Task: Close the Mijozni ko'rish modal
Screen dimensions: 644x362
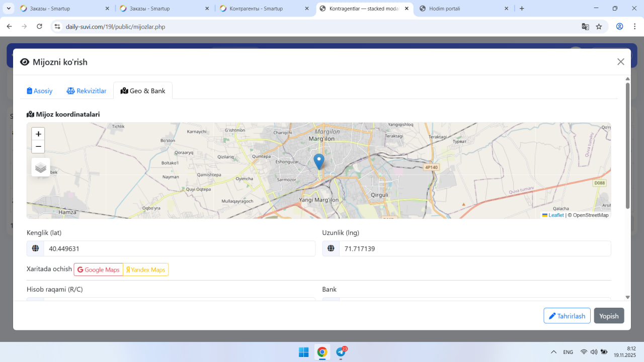Action: click(620, 62)
